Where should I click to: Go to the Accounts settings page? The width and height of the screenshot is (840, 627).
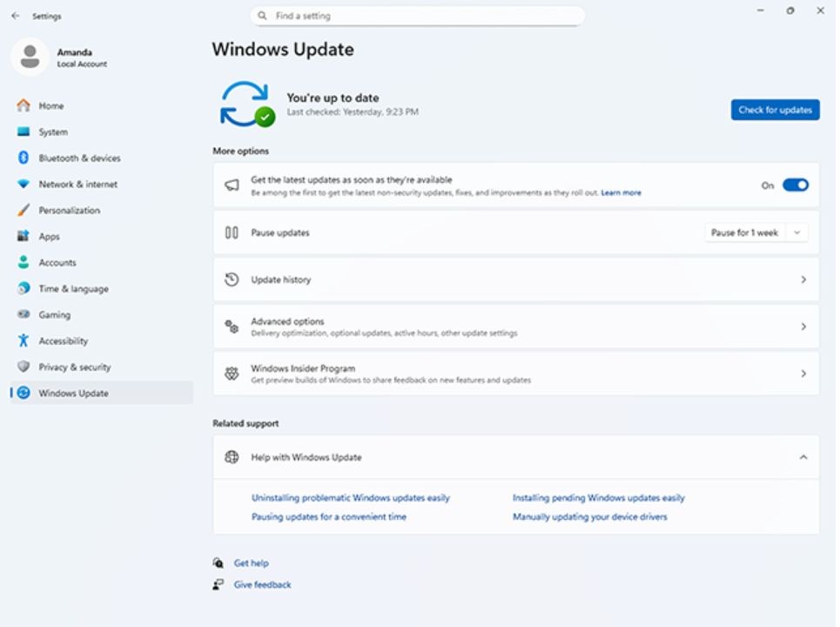pos(57,262)
